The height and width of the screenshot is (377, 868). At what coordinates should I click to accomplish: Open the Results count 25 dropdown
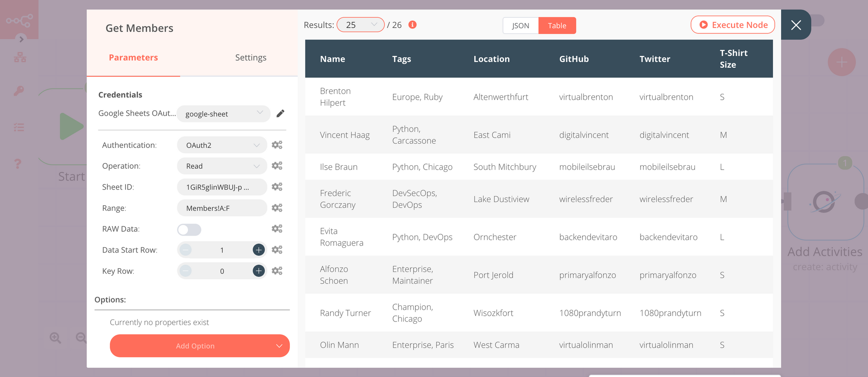361,25
